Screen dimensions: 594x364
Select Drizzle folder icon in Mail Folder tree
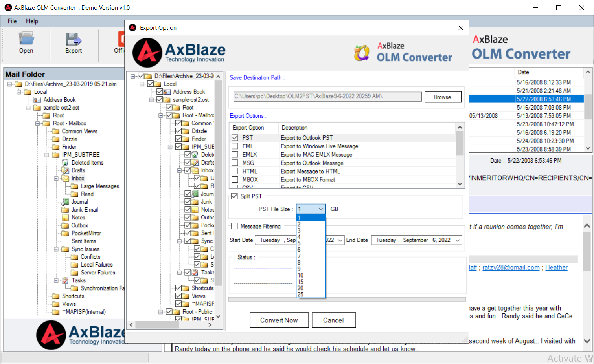tap(56, 139)
